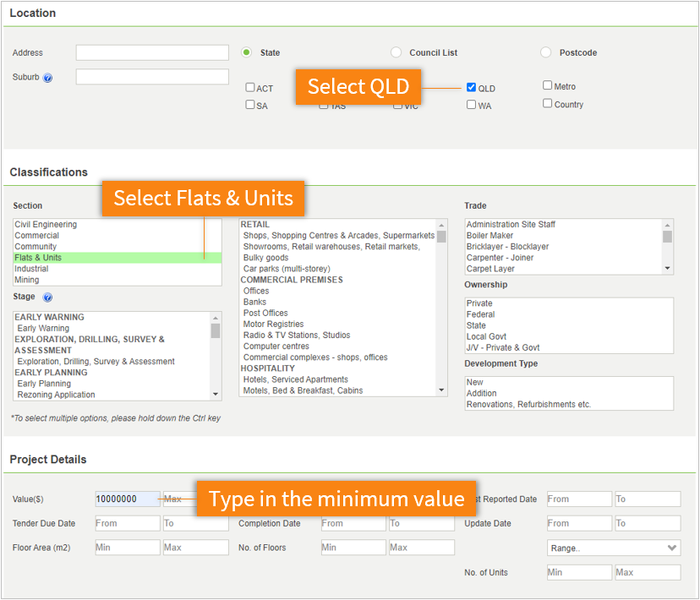The width and height of the screenshot is (700, 600).
Task: Click the Tender Due Date From field
Action: 128,523
